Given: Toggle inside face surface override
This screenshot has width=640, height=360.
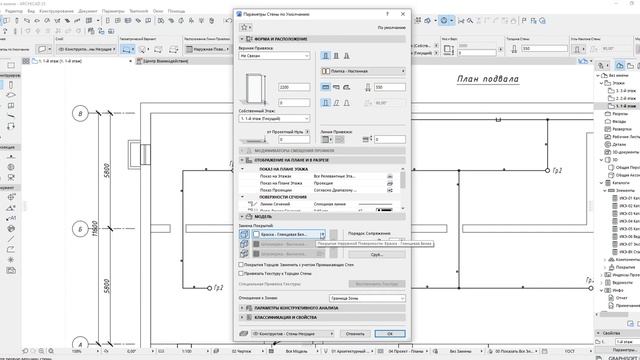Looking at the screenshot, I should tap(244, 253).
